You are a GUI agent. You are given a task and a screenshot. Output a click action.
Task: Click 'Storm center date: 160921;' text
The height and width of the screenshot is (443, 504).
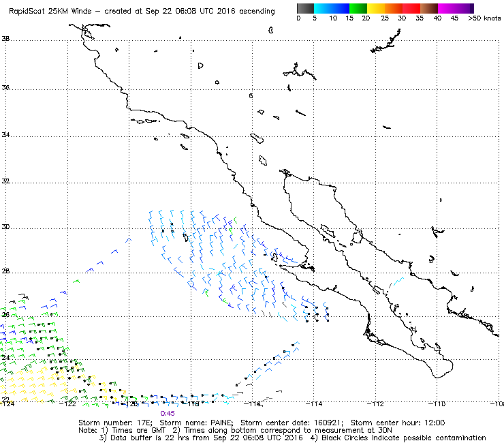(x=292, y=423)
